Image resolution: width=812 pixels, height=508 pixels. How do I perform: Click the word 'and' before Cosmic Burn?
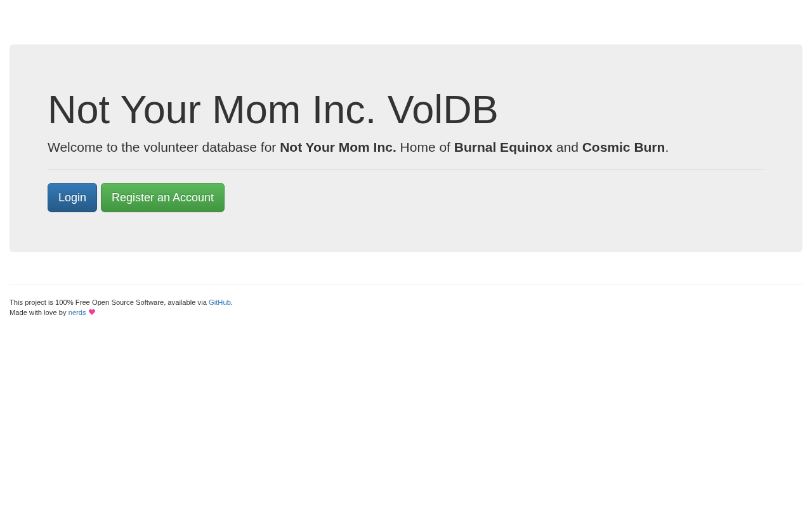coord(567,147)
